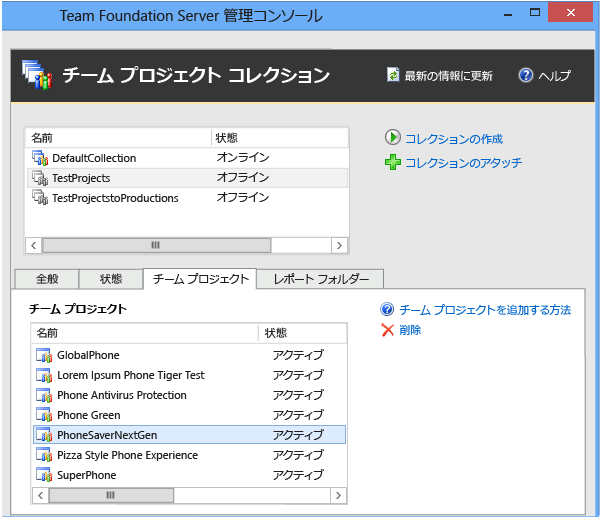This screenshot has width=600, height=518.
Task: Click the アクティブ status of SuperPhone
Action: tap(298, 475)
